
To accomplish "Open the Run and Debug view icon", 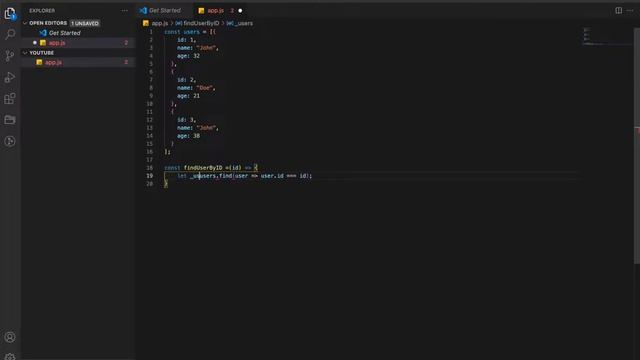I will [x=10, y=77].
